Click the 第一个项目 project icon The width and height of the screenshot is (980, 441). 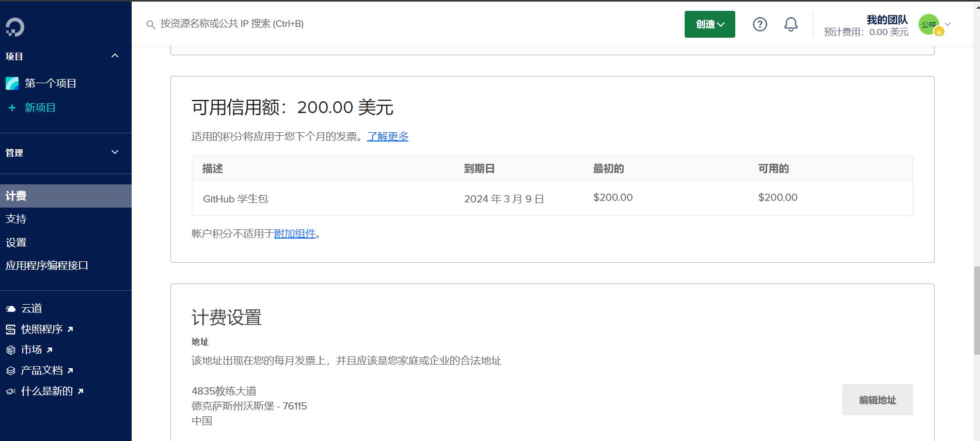pyautogui.click(x=12, y=83)
